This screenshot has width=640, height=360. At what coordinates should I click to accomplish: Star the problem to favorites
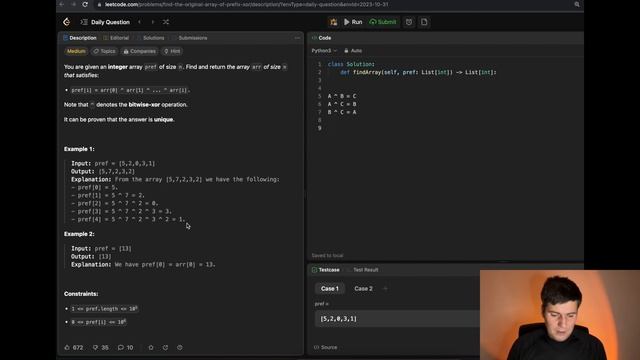(x=151, y=348)
